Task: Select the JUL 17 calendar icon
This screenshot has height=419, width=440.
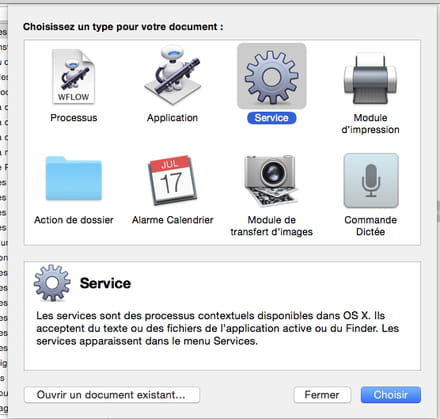Action: point(172,180)
